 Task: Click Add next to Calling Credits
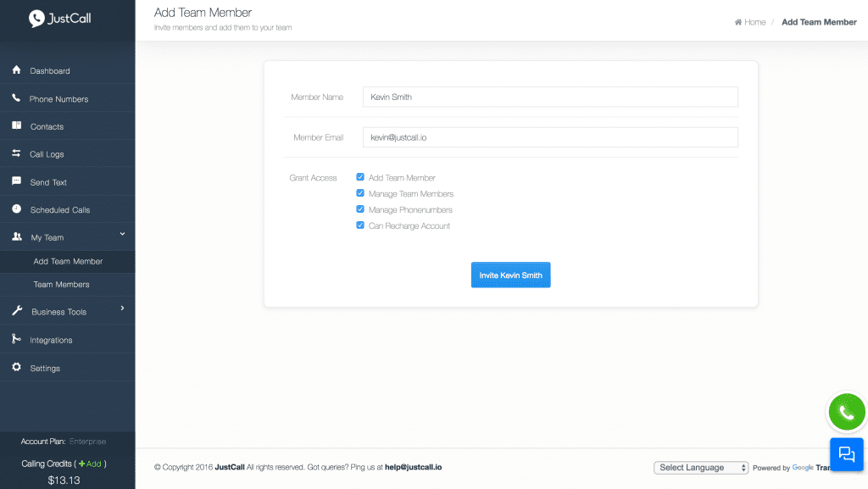tap(90, 464)
